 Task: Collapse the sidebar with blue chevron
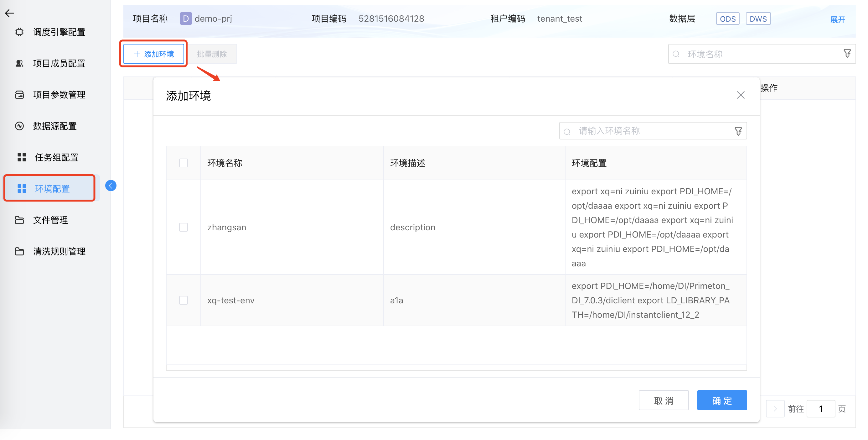(111, 186)
